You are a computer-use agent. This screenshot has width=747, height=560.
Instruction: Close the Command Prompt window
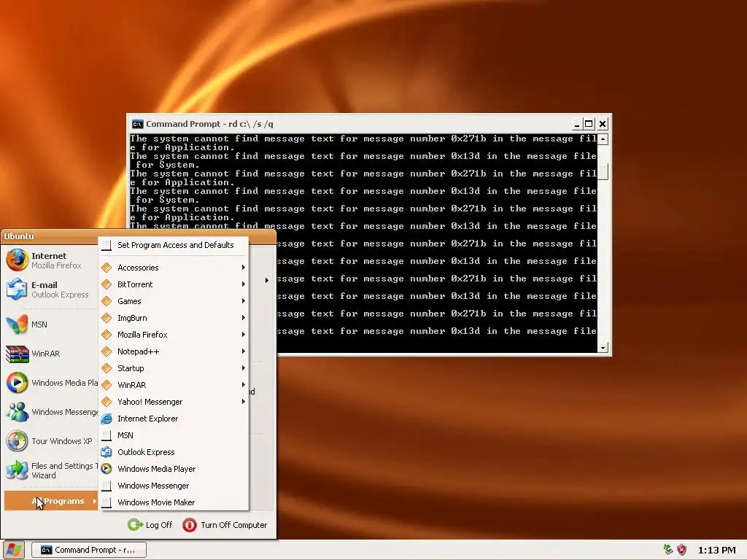(602, 124)
